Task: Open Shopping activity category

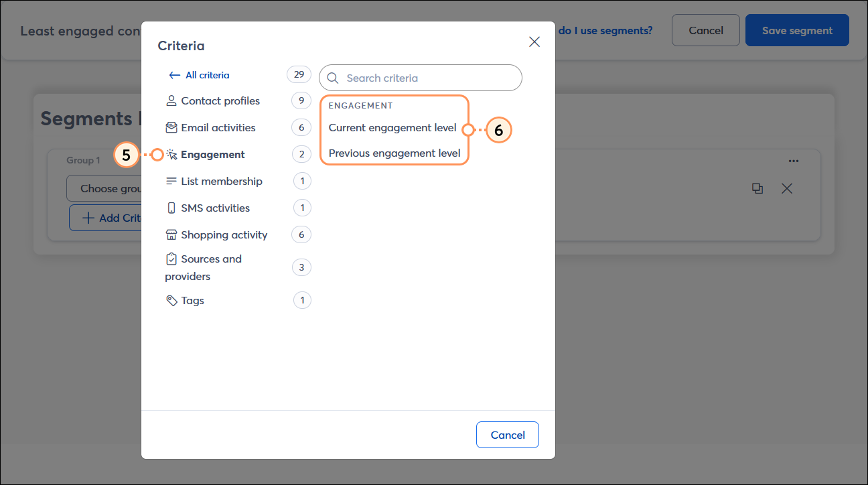Action: [x=224, y=234]
